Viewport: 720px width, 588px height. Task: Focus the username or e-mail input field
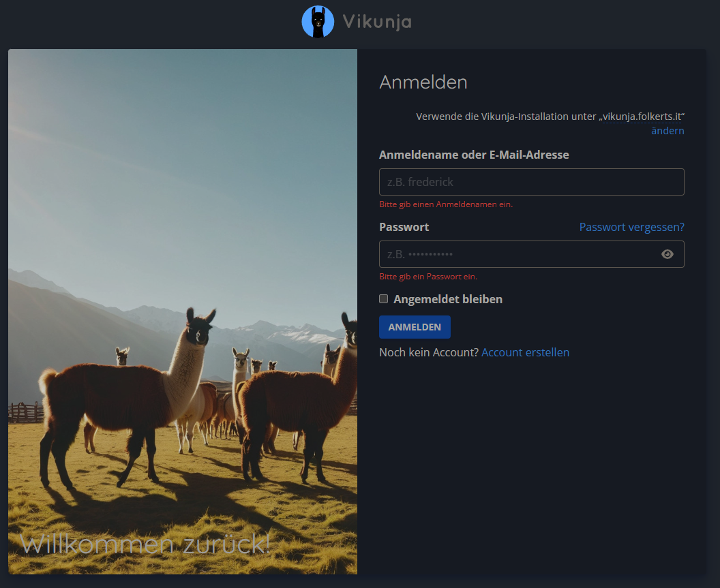pyautogui.click(x=531, y=182)
